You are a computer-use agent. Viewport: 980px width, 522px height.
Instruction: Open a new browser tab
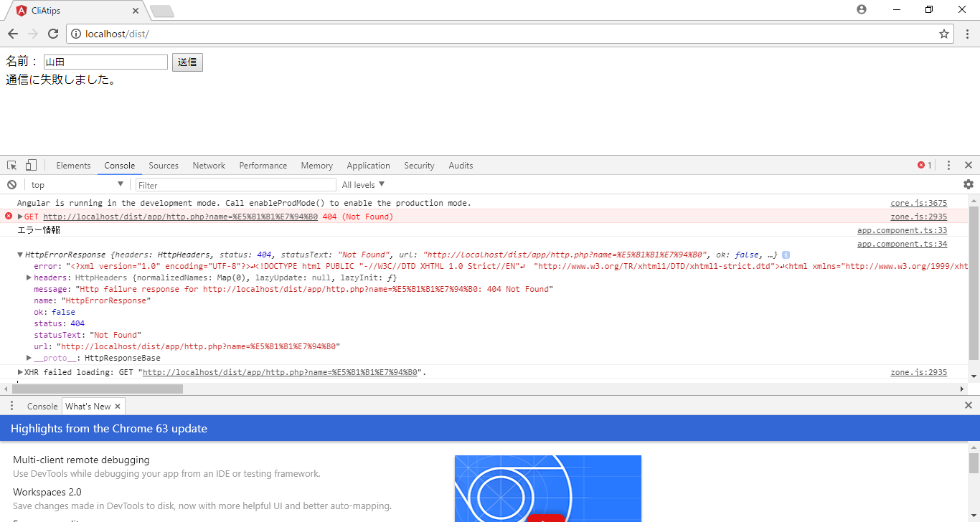(x=162, y=11)
